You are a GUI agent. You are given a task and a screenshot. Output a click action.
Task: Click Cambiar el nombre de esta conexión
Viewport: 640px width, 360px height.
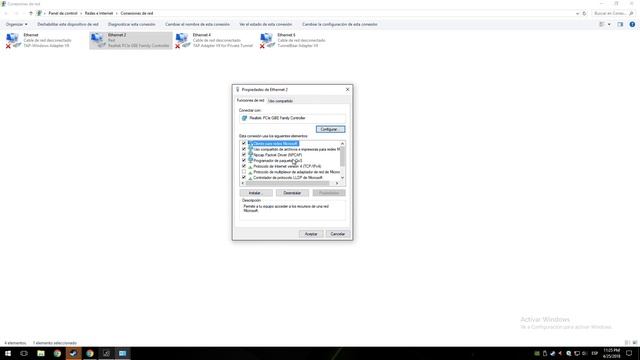coord(198,24)
